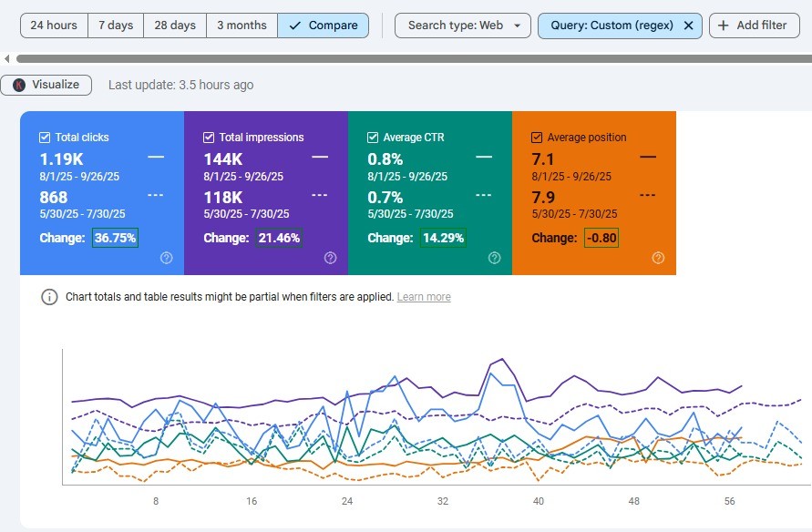Click help icon on Average position card

point(658,258)
